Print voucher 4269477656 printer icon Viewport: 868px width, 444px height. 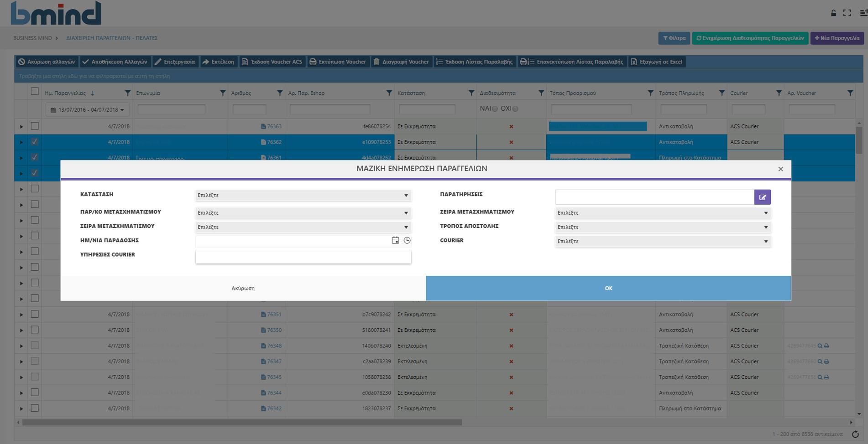pos(826,377)
